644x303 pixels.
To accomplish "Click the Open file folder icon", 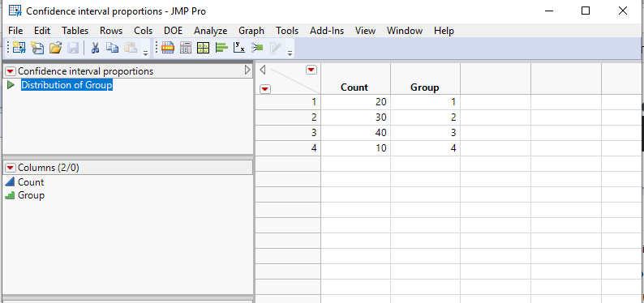I will click(55, 48).
